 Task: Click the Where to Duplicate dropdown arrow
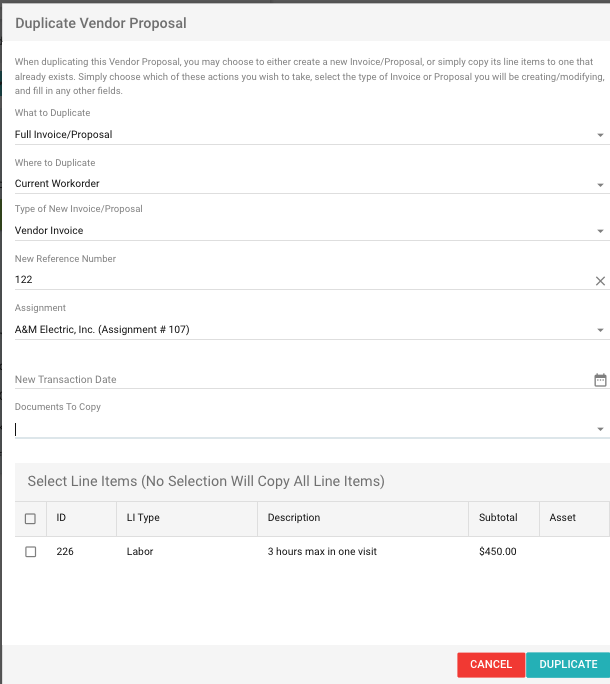coord(600,185)
